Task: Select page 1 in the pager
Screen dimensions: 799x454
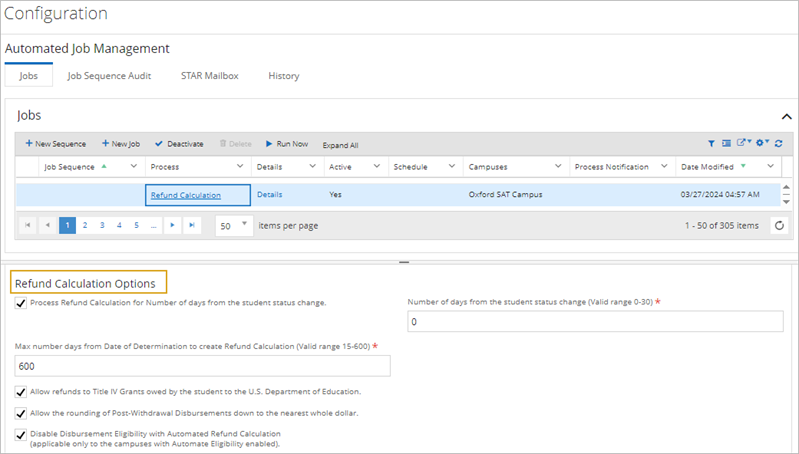Action: (67, 225)
